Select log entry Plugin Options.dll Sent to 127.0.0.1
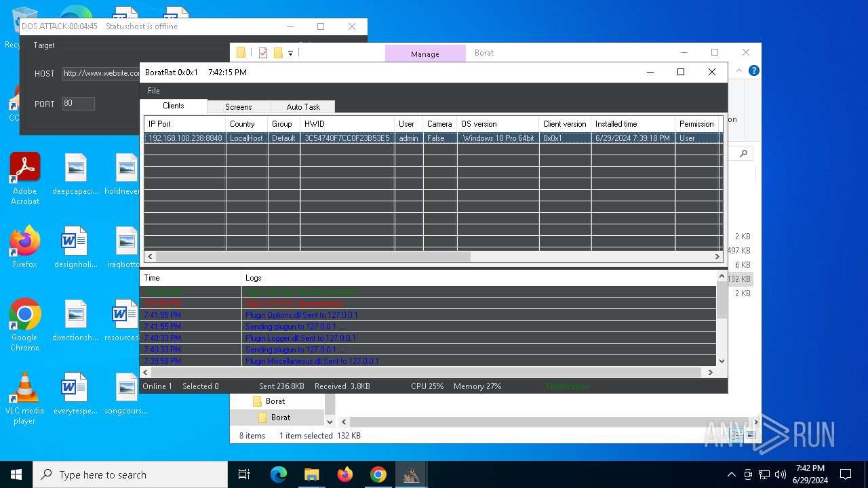868x488 pixels. coord(428,315)
